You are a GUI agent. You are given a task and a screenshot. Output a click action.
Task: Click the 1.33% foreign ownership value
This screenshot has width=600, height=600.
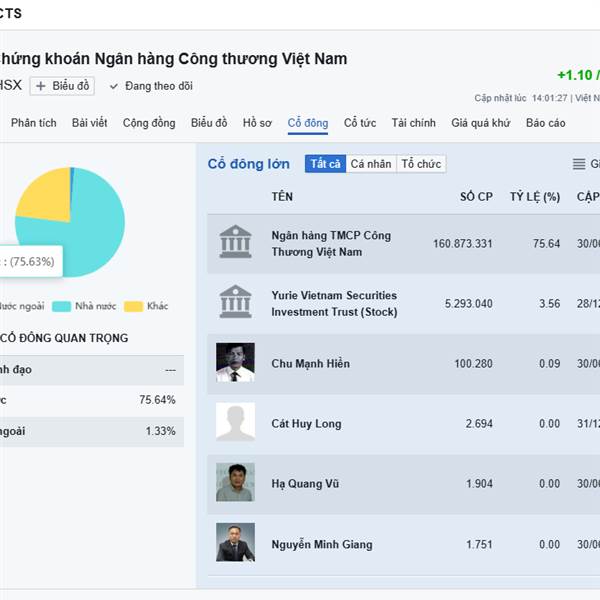[160, 431]
